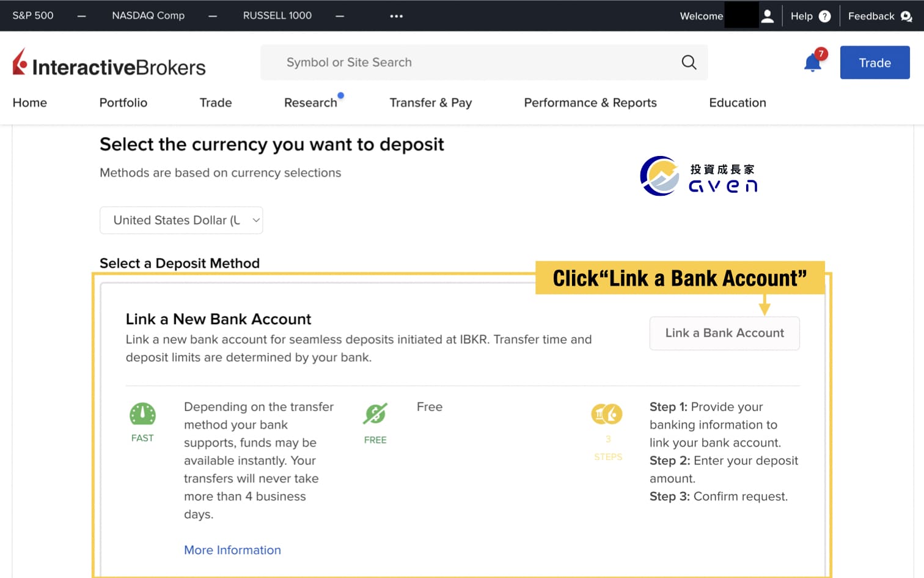Click the Welcome user text

click(702, 17)
